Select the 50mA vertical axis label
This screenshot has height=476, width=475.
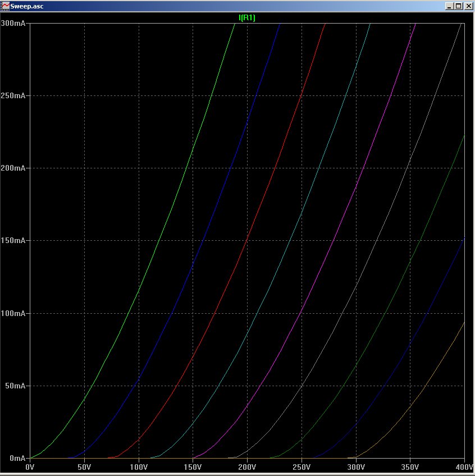click(15, 386)
